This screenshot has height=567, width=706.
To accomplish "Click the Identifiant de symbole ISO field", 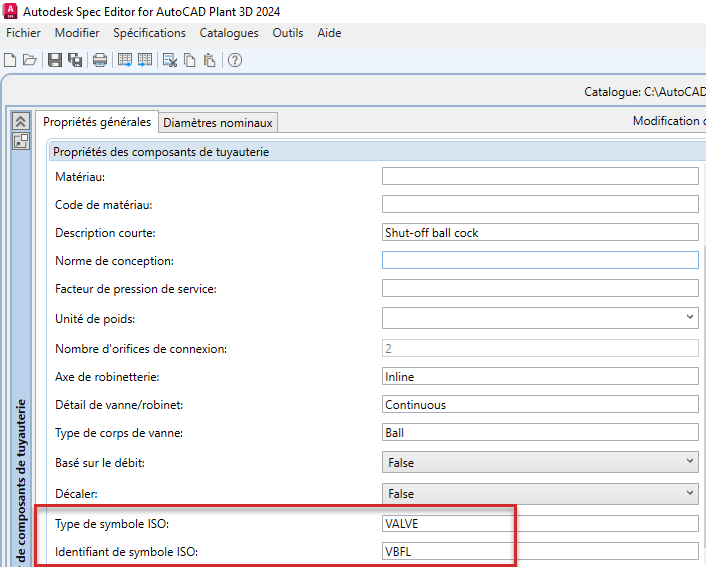I will click(x=540, y=551).
